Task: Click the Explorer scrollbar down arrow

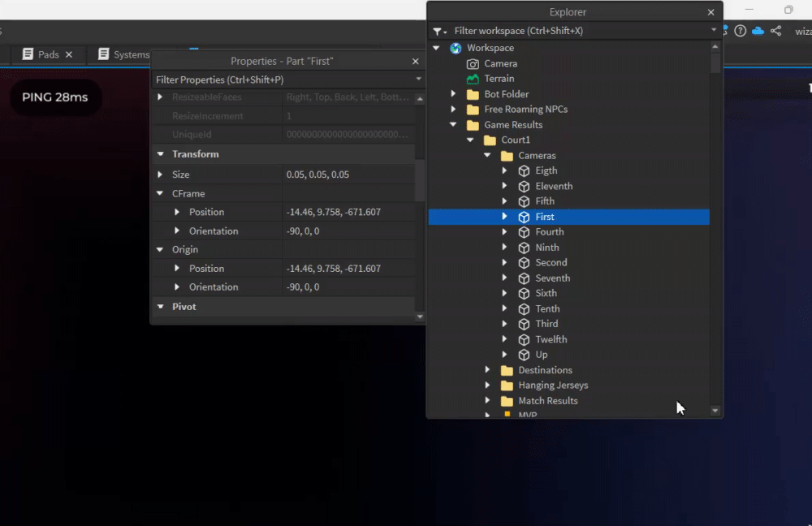Action: 715,411
